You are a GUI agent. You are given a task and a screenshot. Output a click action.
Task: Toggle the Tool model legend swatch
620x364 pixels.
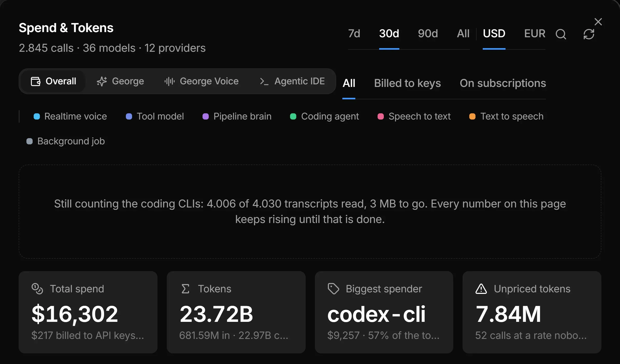[129, 116]
